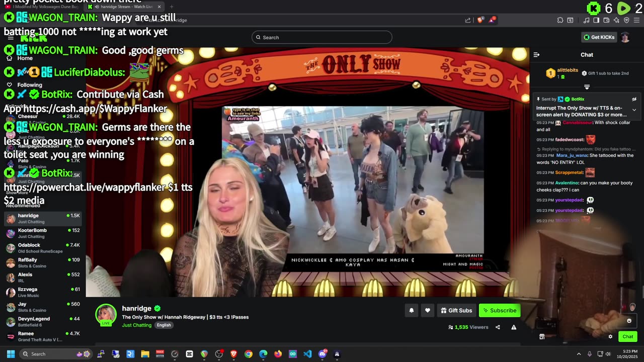Click the share page icon in address bar

click(468, 20)
